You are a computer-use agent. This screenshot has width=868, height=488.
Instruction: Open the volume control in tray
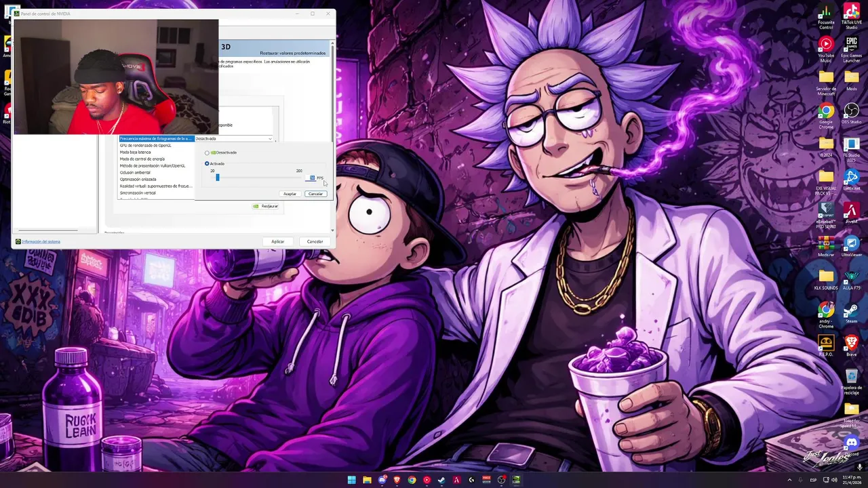(834, 480)
